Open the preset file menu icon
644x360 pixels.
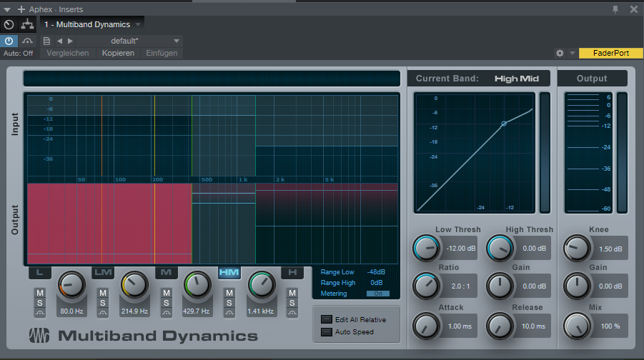click(46, 41)
